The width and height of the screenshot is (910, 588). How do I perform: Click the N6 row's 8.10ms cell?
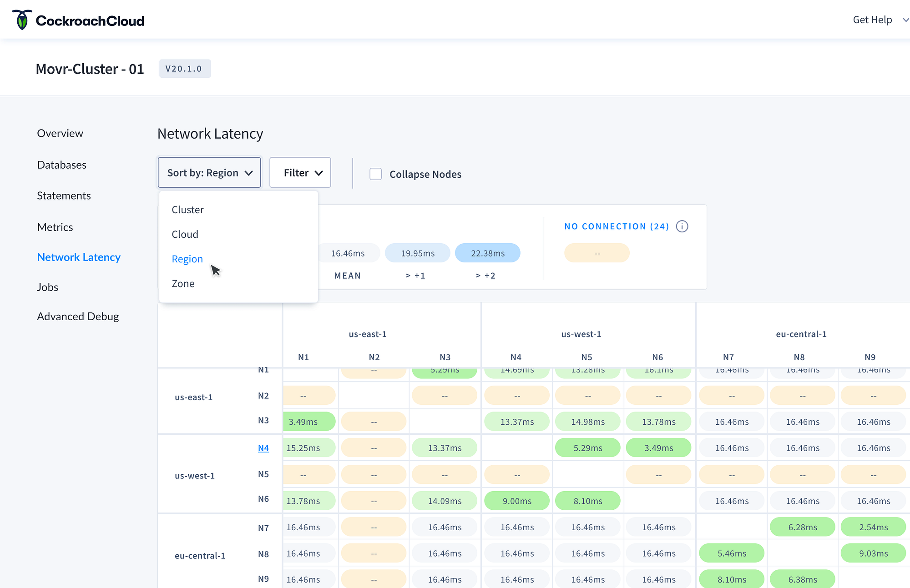[x=588, y=501]
